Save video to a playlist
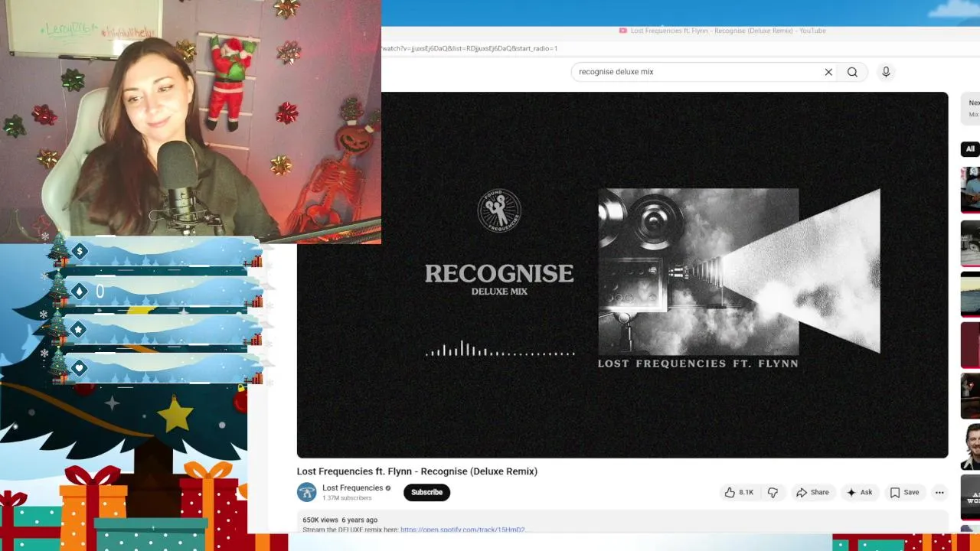The image size is (980, 551). pyautogui.click(x=903, y=492)
